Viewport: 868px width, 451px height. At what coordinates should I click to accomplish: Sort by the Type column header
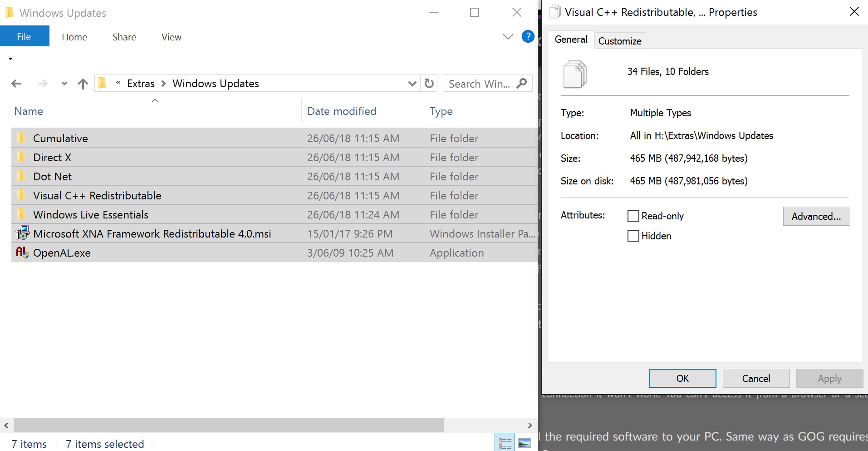(x=441, y=111)
